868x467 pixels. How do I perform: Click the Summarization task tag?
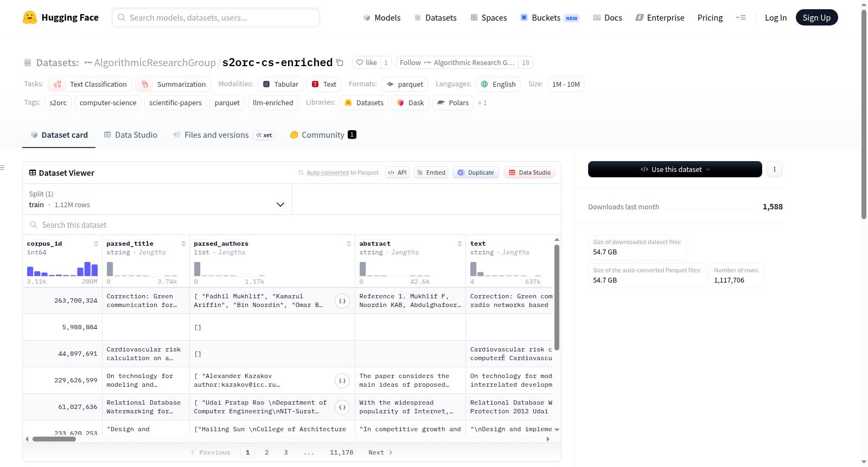point(173,84)
